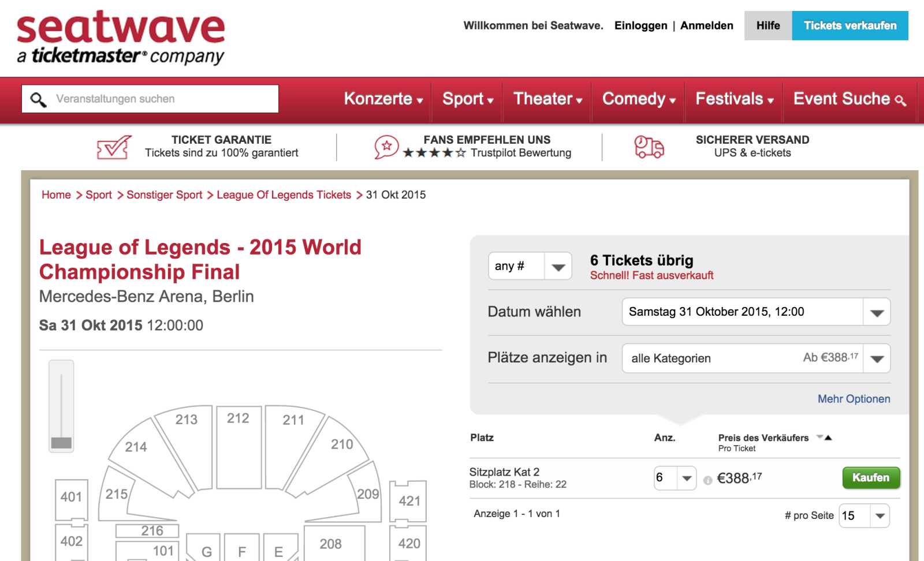Click the map zoom slider handle
The width and height of the screenshot is (924, 561).
pos(61,443)
